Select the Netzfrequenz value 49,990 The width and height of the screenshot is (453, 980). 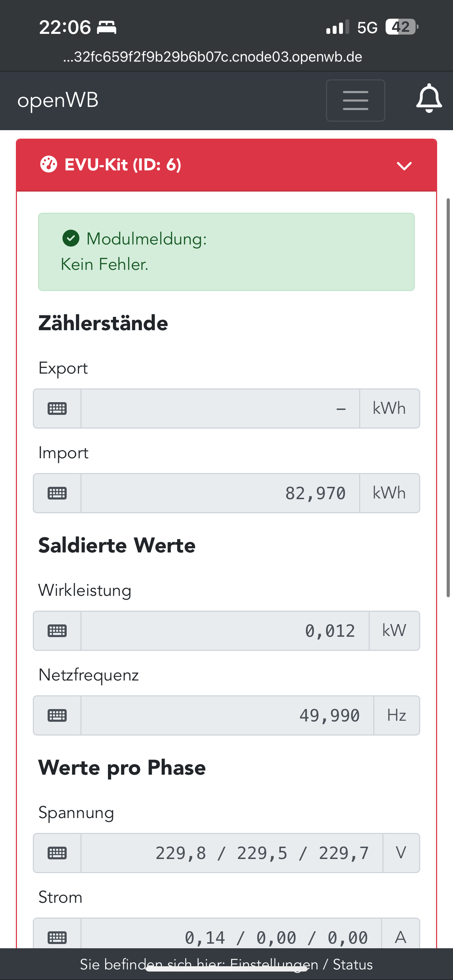227,716
